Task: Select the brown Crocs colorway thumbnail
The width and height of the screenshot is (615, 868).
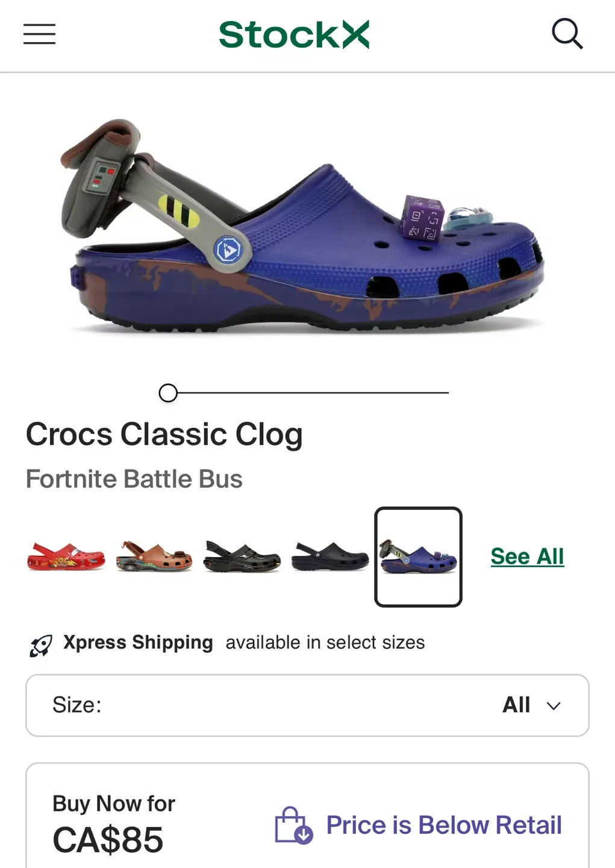Action: [x=154, y=556]
